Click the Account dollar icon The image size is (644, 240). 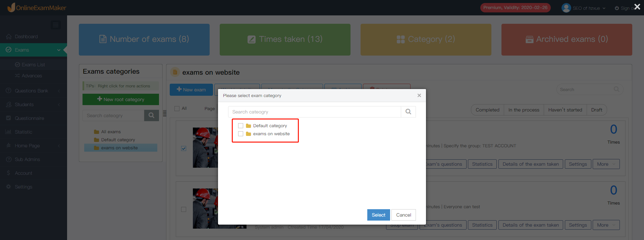(9, 173)
